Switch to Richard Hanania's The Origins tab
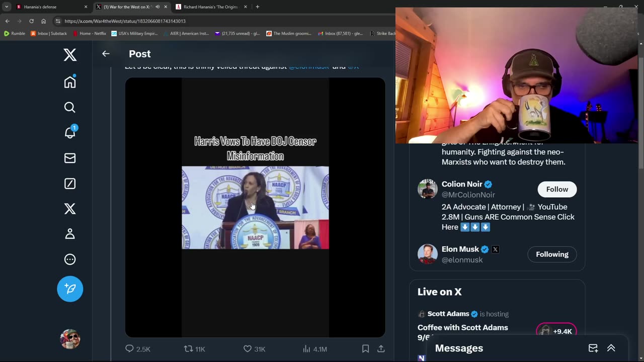The height and width of the screenshot is (362, 644). pos(210,7)
